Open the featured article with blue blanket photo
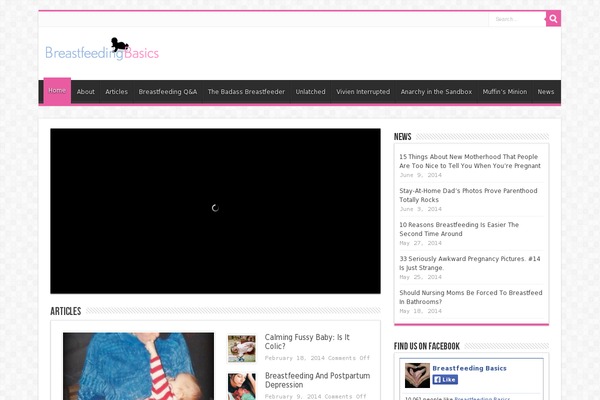This screenshot has height=400, width=600. click(139, 366)
